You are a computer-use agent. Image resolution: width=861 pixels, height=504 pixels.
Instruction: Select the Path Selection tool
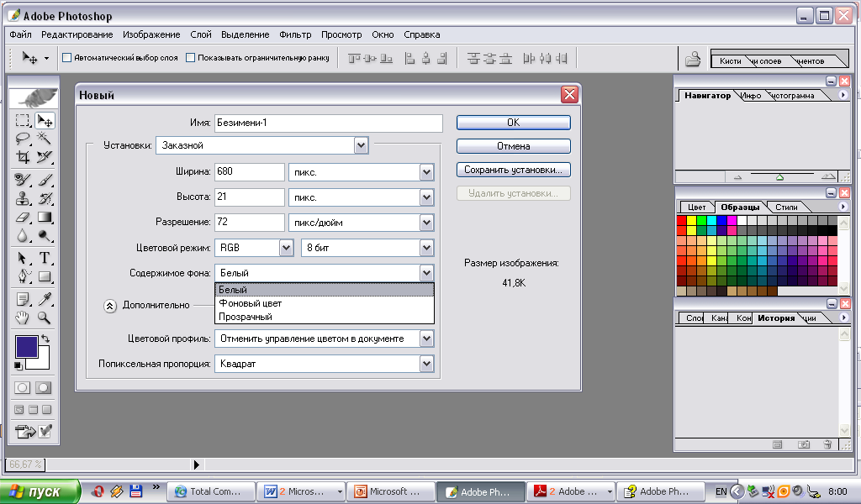(23, 258)
